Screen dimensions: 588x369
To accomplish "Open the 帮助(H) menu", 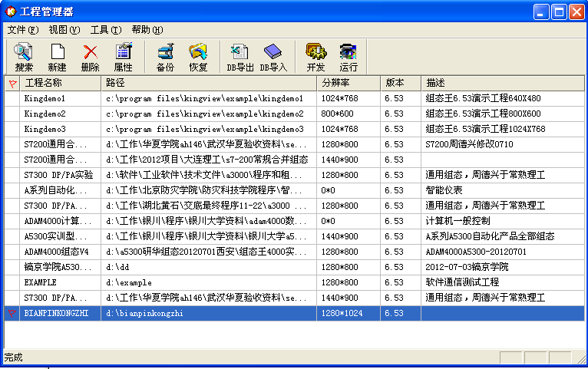I will 147,30.
